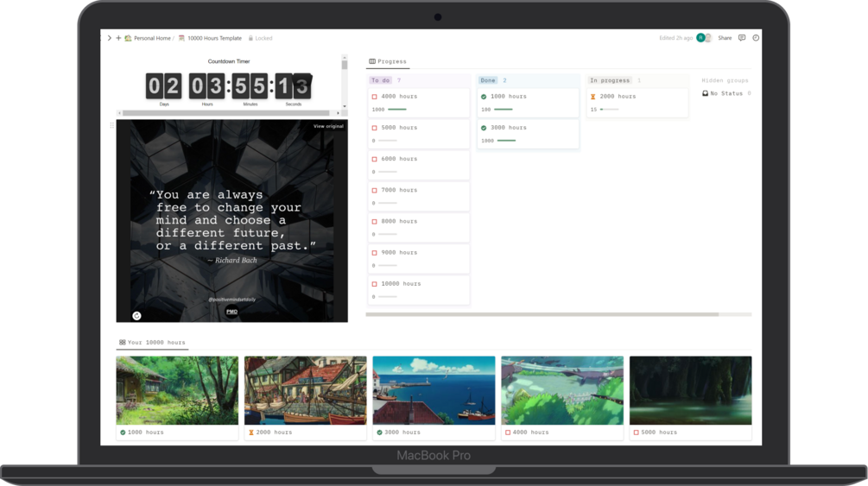Expand the sidebar with the chevron icon

pos(110,38)
